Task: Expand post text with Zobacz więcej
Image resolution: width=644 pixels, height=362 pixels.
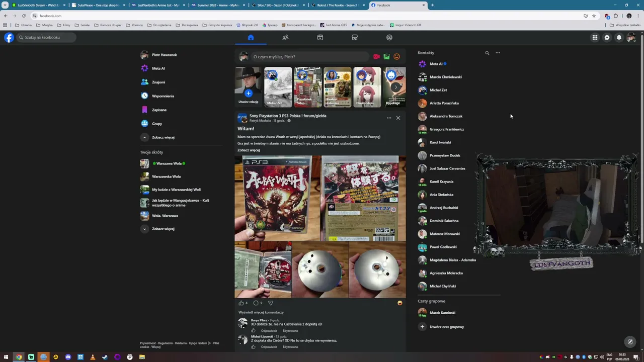Action: click(249, 150)
